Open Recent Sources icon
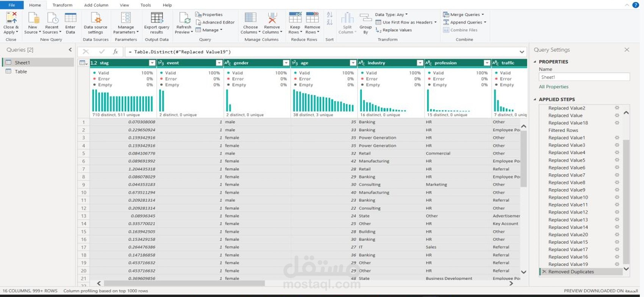This screenshot has width=644, height=297. click(52, 18)
